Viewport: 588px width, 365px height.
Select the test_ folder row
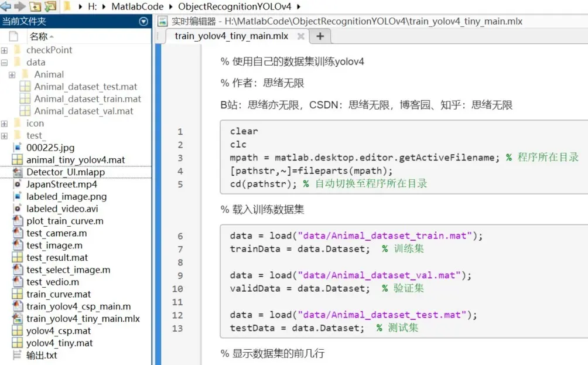click(x=35, y=135)
